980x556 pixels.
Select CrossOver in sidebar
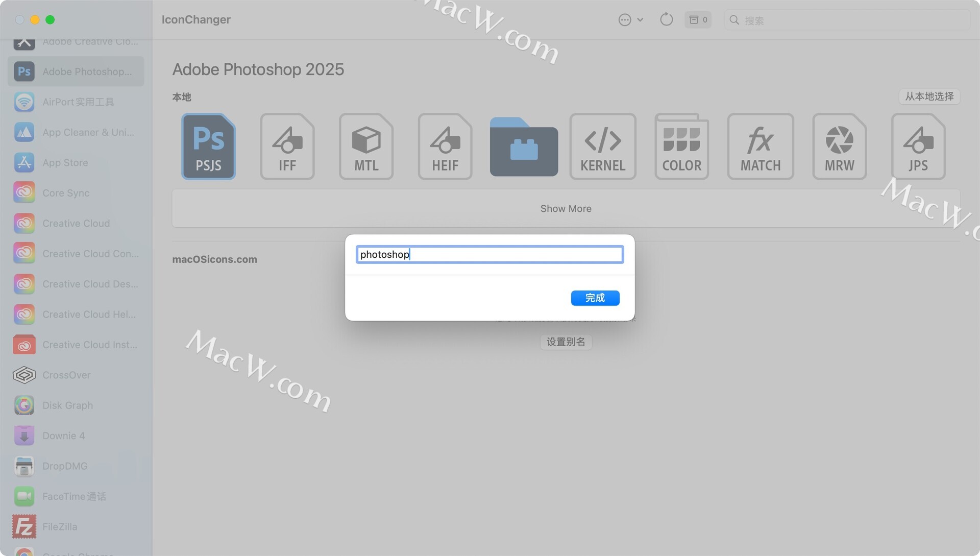click(76, 375)
